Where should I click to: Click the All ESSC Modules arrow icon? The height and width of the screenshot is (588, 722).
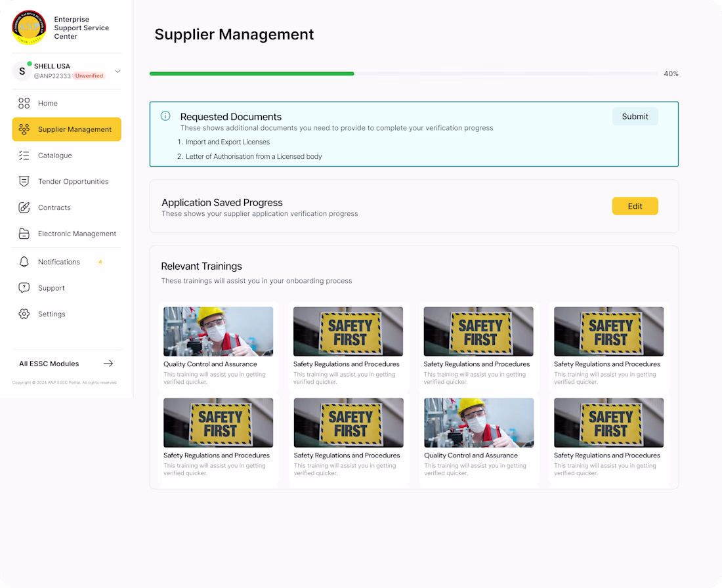click(x=108, y=364)
